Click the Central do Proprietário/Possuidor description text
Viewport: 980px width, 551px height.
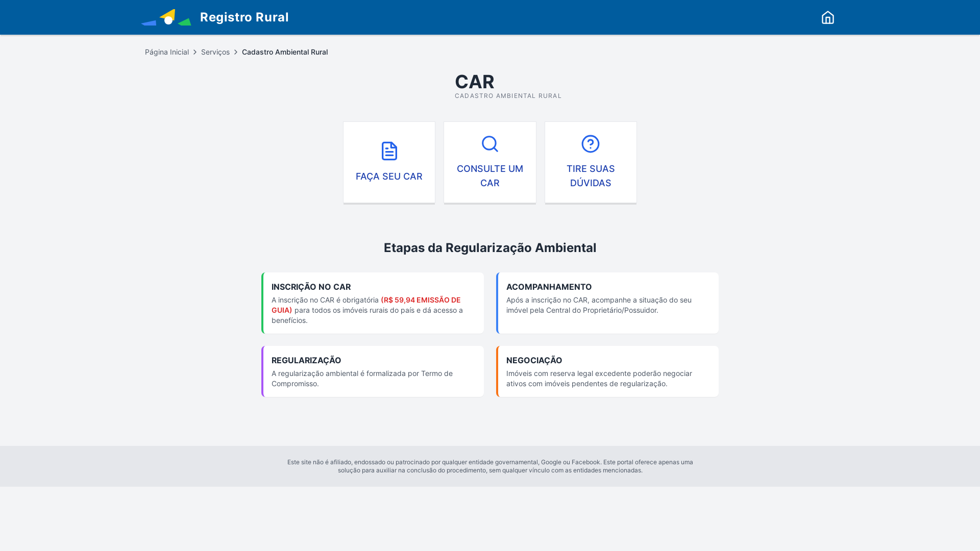[x=599, y=305]
